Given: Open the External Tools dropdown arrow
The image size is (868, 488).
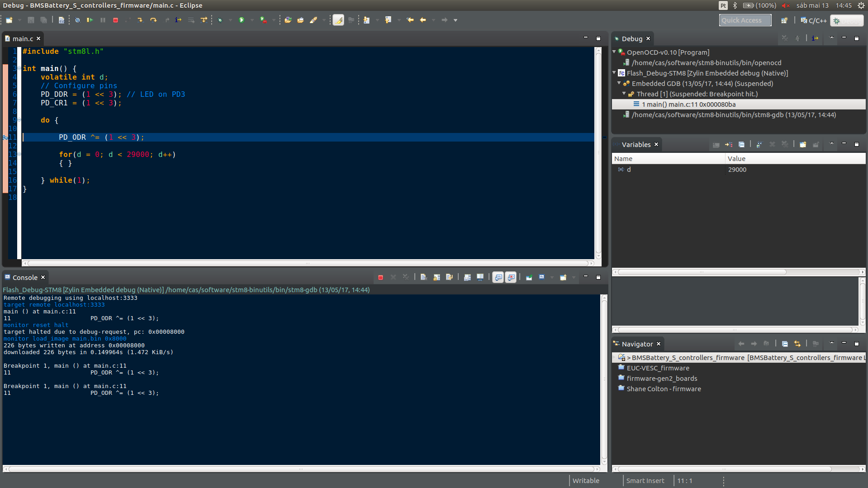Looking at the screenshot, I should 274,20.
